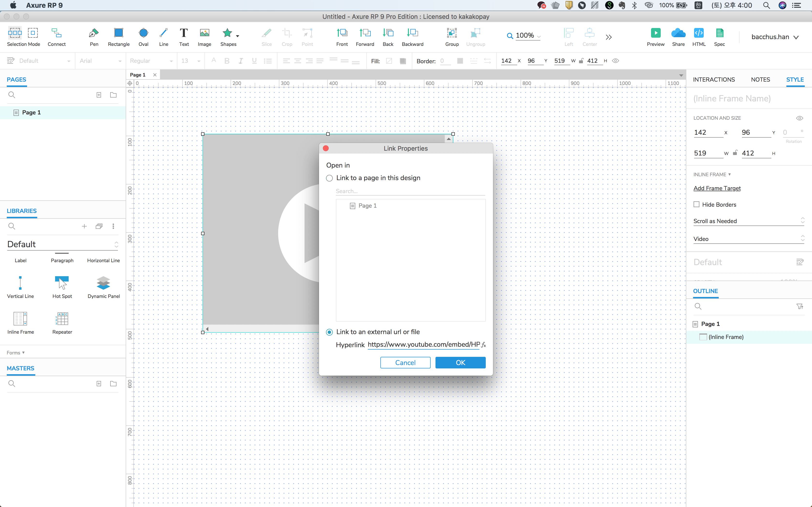Viewport: 812px width, 507px height.
Task: Open Scroll as Needed dropdown
Action: tap(749, 221)
